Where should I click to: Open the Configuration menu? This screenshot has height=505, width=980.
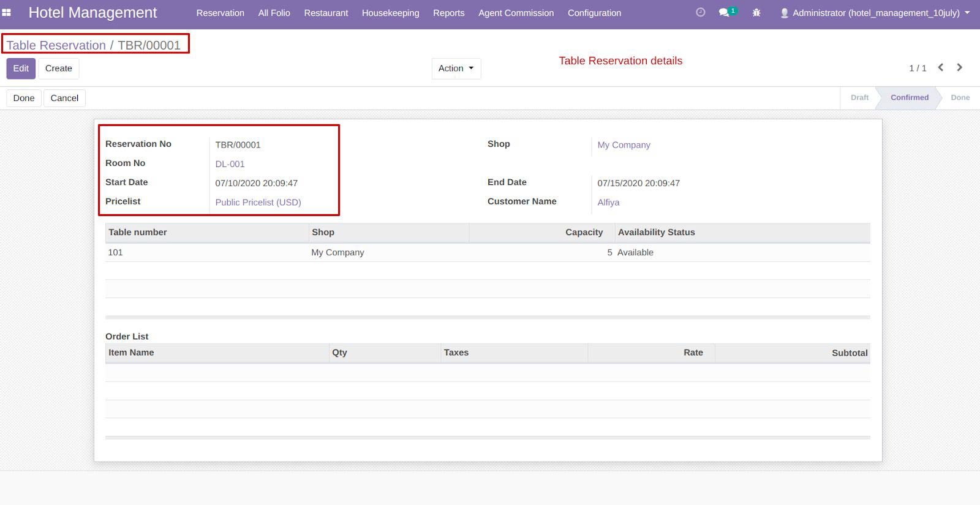(x=594, y=13)
